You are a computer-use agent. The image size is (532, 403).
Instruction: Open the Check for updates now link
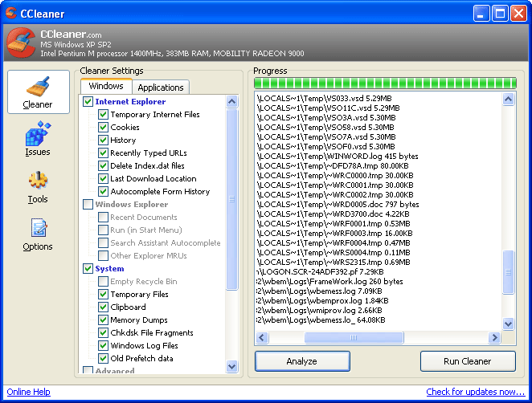click(x=475, y=392)
